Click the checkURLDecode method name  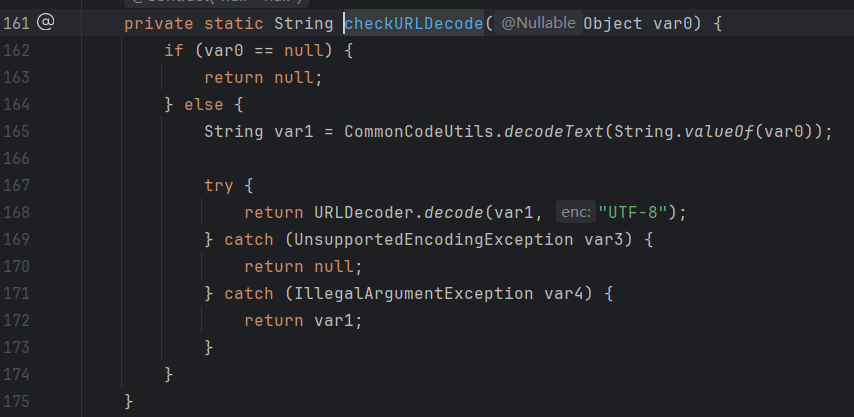(x=415, y=22)
